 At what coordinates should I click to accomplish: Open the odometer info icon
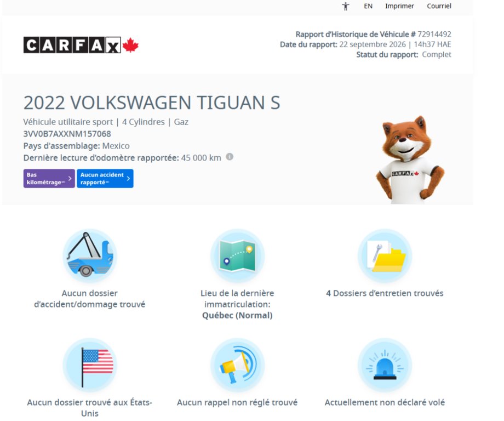click(230, 157)
